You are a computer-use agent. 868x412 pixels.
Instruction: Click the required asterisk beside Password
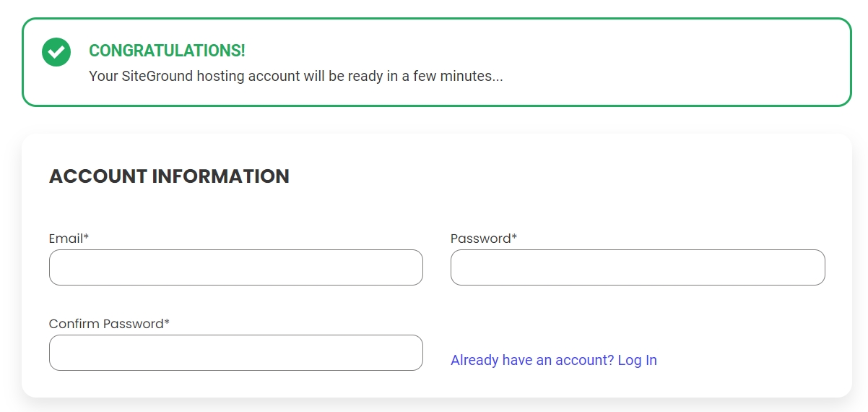click(x=514, y=237)
